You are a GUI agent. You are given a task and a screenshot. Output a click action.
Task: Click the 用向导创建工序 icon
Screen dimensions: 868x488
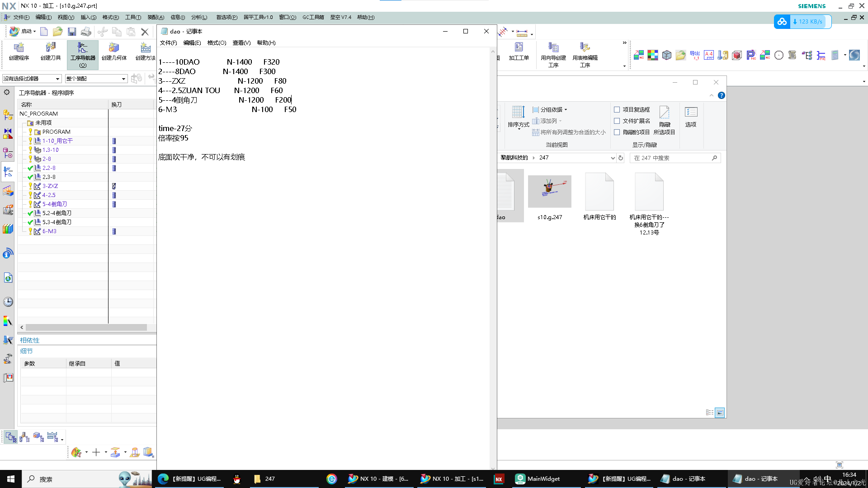coord(553,55)
